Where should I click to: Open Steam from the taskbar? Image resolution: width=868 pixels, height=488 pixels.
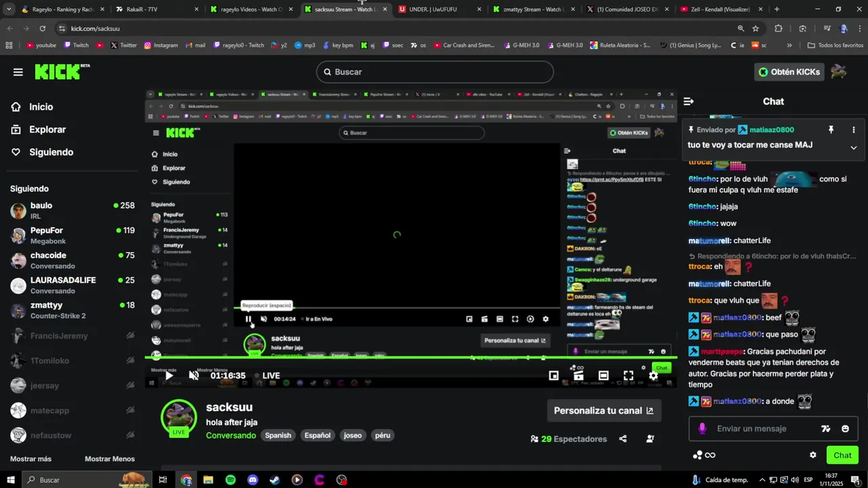tap(275, 480)
